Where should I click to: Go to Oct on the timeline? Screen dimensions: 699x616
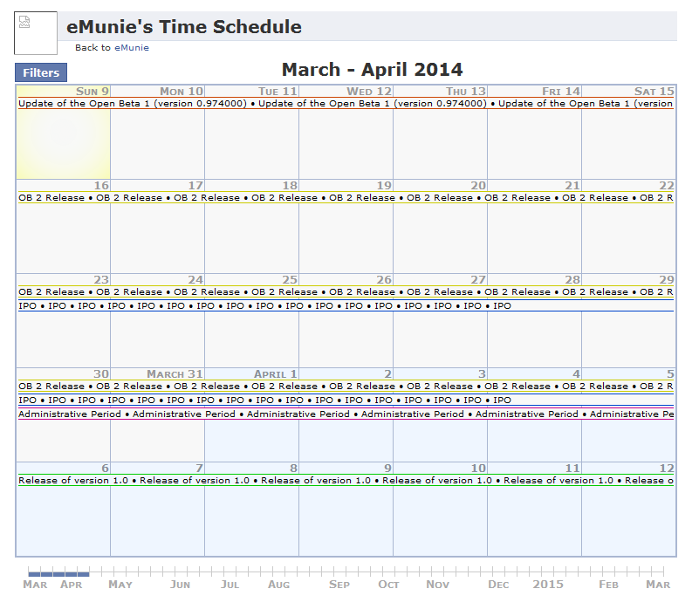coord(389,584)
